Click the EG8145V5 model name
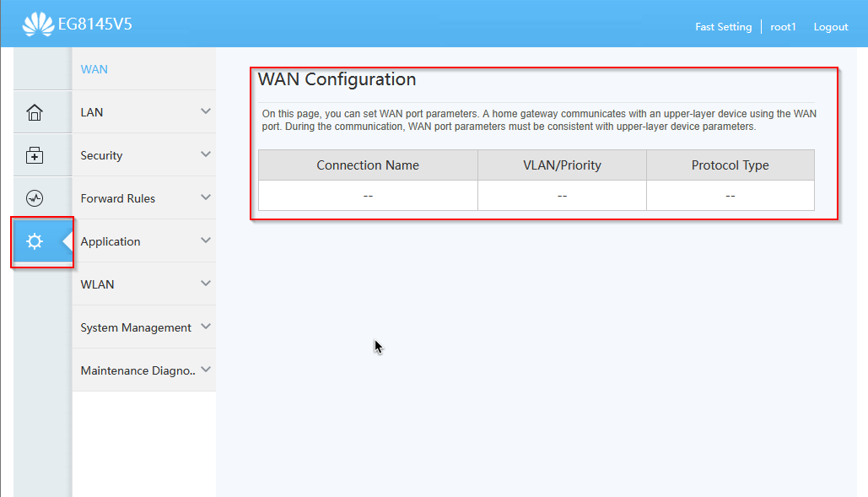The width and height of the screenshot is (868, 497). point(95,24)
